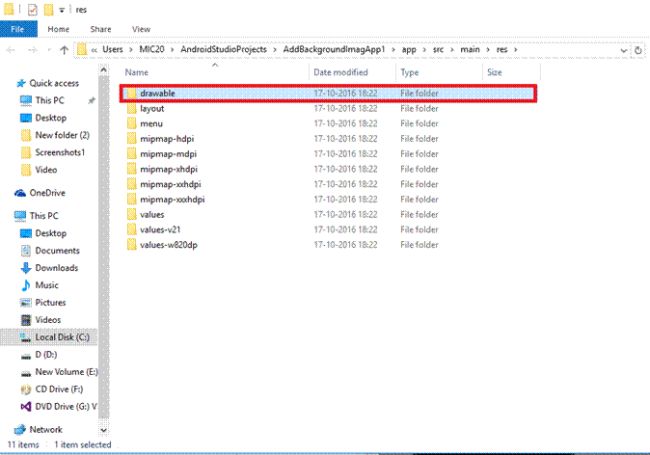This screenshot has height=455, width=650.
Task: Switch to the Home ribbon tab
Action: coord(58,29)
